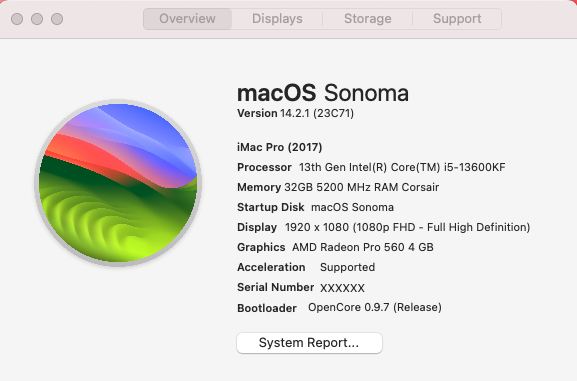Open the Storage tab

click(x=368, y=19)
